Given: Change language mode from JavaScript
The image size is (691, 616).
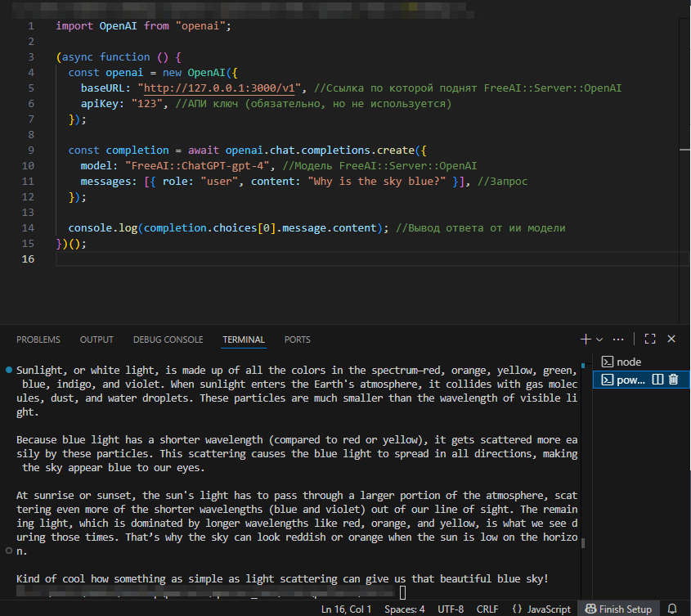Looking at the screenshot, I should [x=541, y=609].
